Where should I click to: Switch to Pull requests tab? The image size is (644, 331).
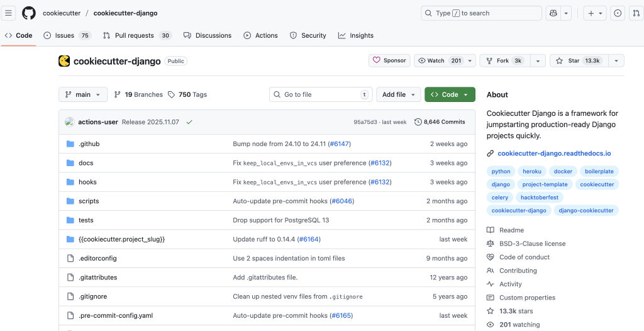point(137,35)
